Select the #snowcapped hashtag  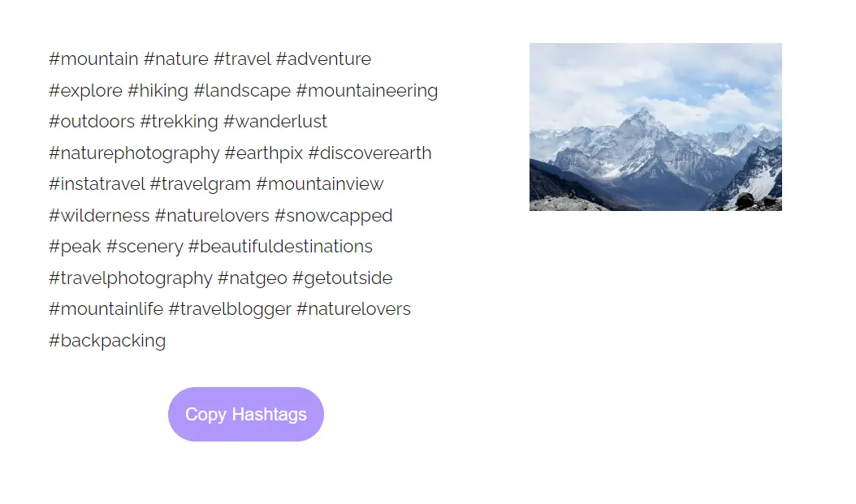click(333, 215)
